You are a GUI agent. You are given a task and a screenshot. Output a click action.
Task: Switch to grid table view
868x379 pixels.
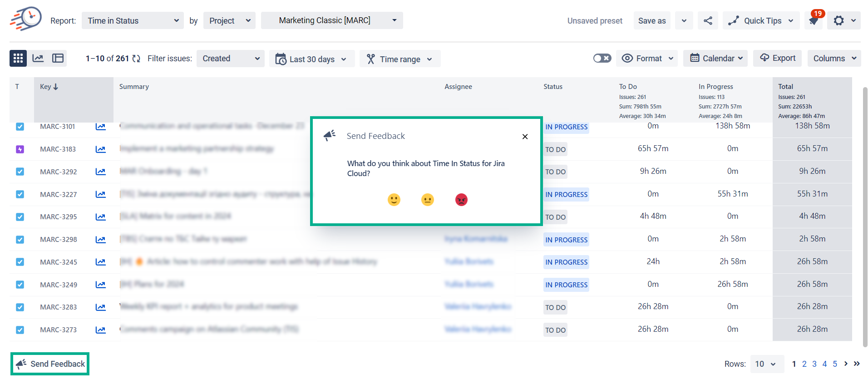pos(18,59)
